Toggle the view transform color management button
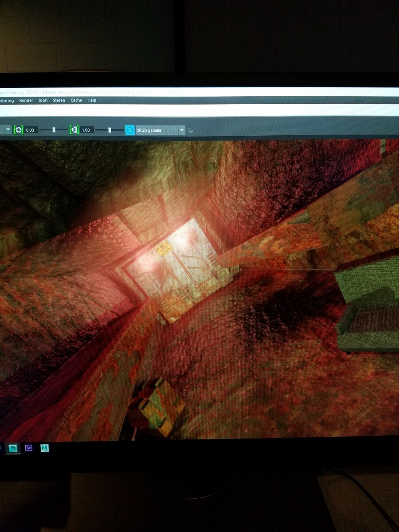 point(130,130)
